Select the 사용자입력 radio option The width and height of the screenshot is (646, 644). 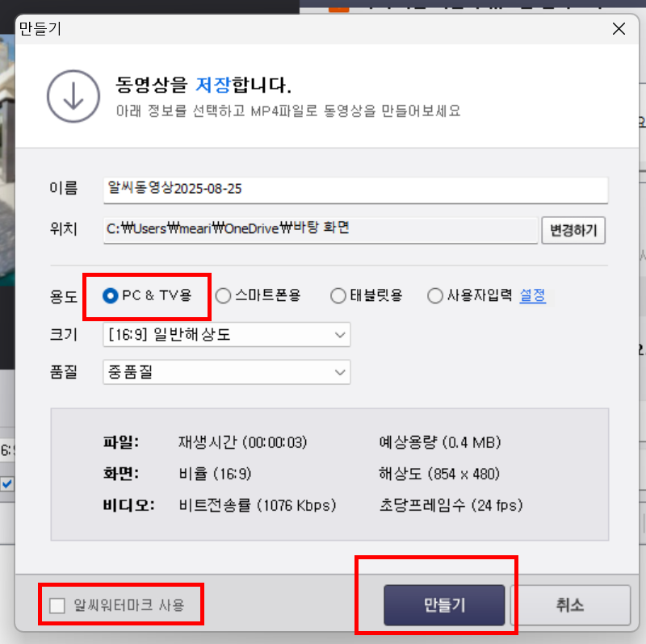[435, 295]
